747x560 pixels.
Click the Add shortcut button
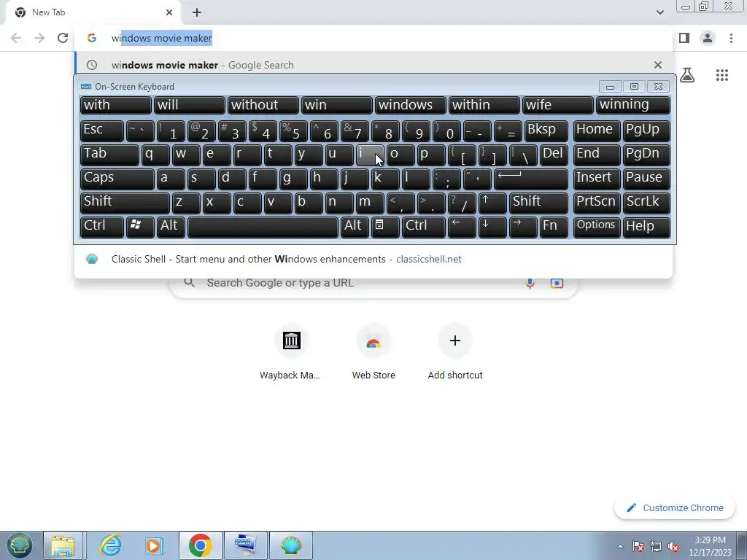455,352
